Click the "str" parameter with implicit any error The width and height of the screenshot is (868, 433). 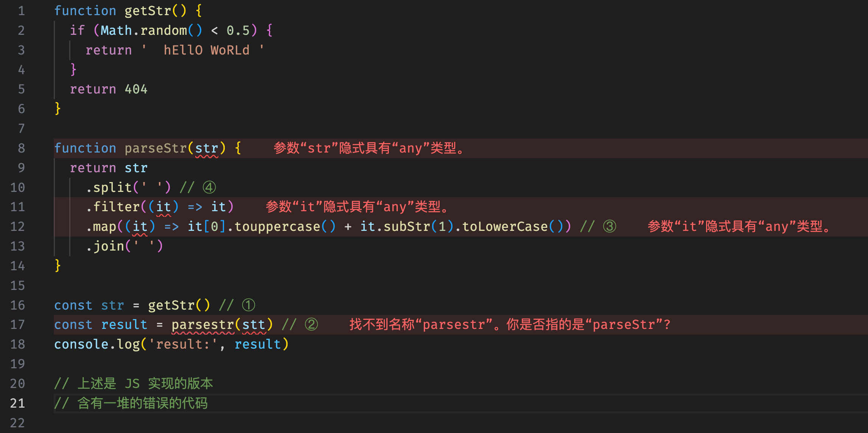(207, 148)
